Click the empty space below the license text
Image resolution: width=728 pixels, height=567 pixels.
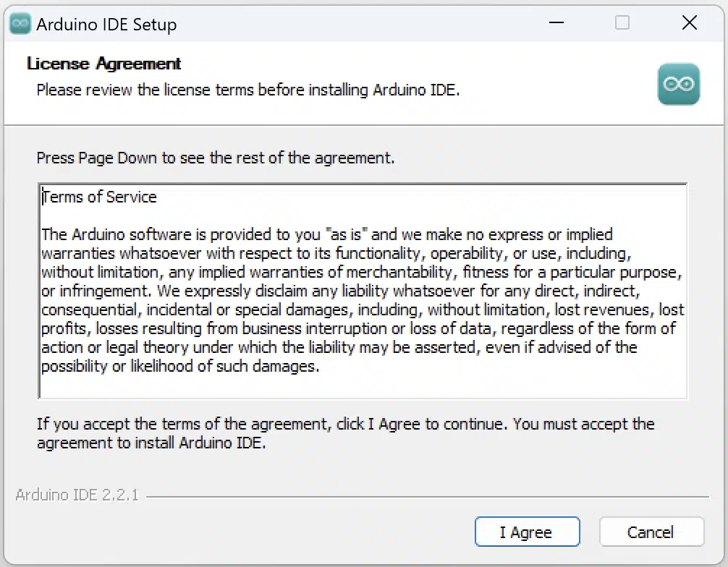click(x=362, y=387)
